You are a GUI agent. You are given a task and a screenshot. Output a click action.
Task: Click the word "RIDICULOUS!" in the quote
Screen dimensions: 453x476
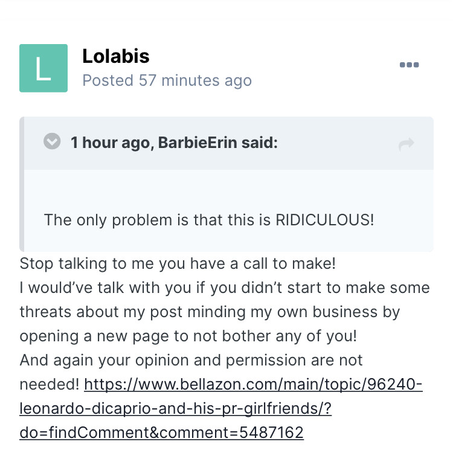click(x=325, y=219)
